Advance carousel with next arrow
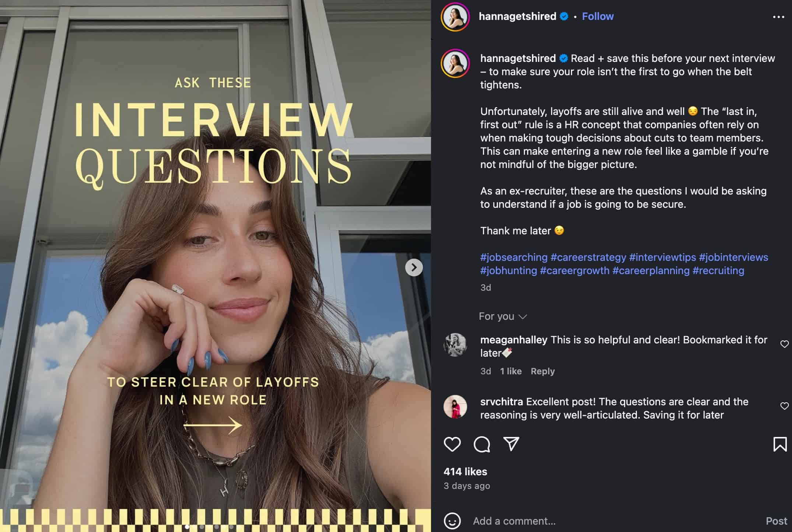Viewport: 792px width, 532px height. tap(414, 267)
